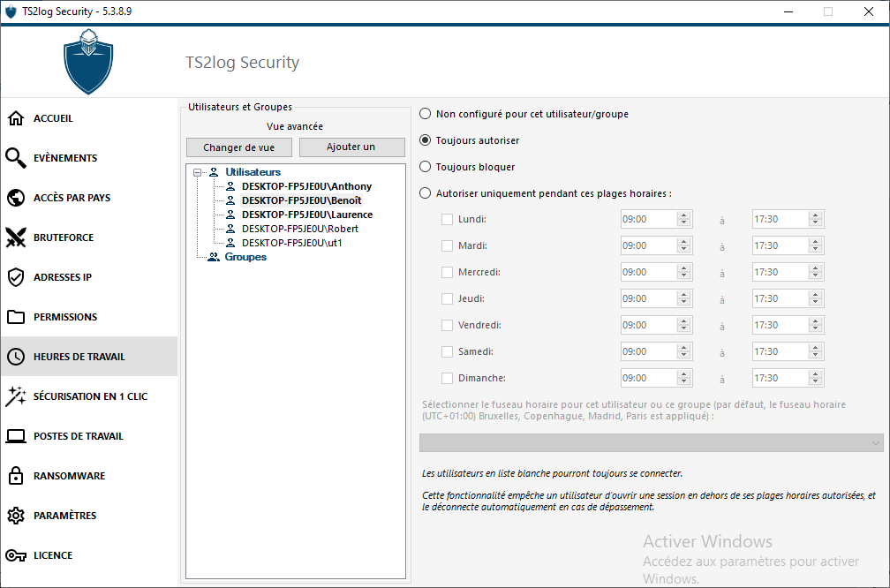Tick the Lundi checkbox

tap(448, 219)
